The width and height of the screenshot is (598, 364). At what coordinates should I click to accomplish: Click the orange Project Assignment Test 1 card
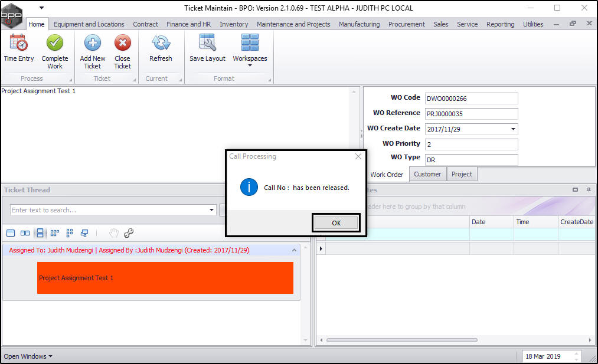coord(165,278)
